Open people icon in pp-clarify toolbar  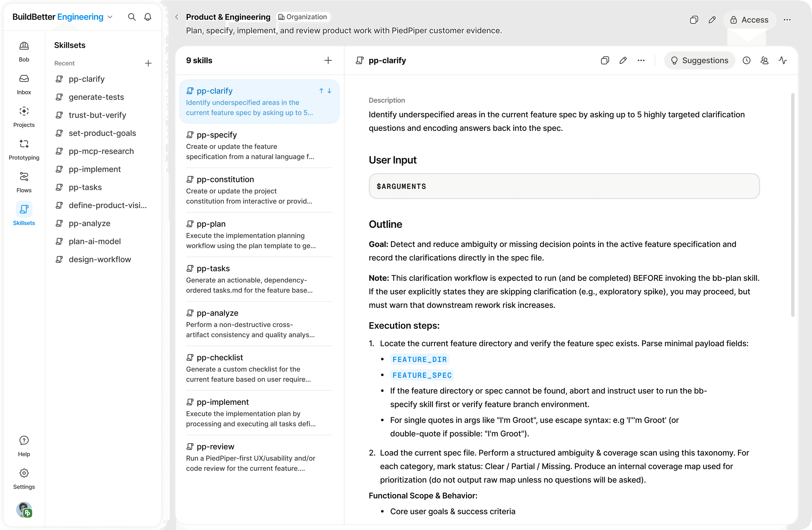[x=765, y=60]
